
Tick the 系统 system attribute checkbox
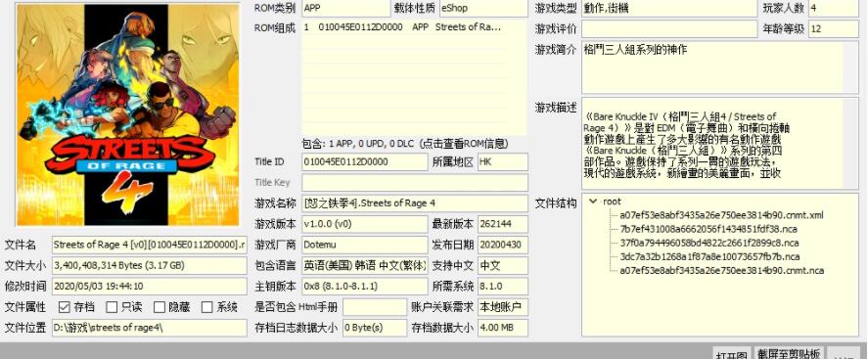click(x=207, y=307)
